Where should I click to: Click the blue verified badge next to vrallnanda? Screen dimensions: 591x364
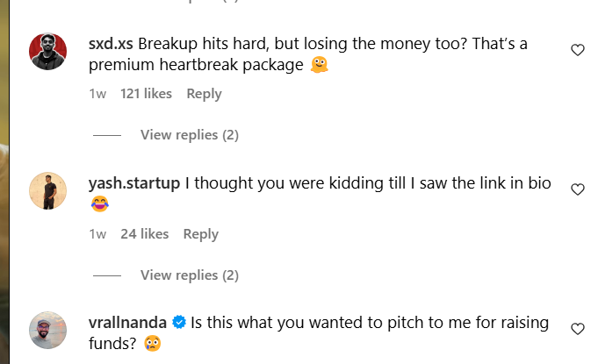point(178,323)
